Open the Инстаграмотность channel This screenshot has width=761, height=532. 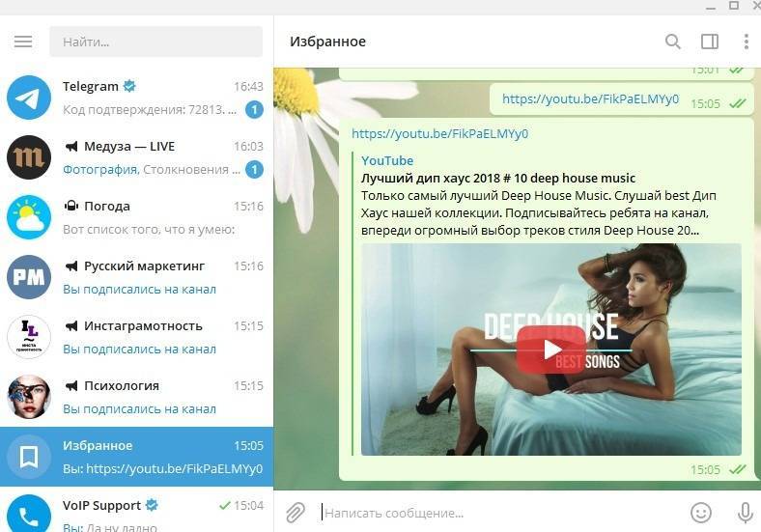(136, 337)
